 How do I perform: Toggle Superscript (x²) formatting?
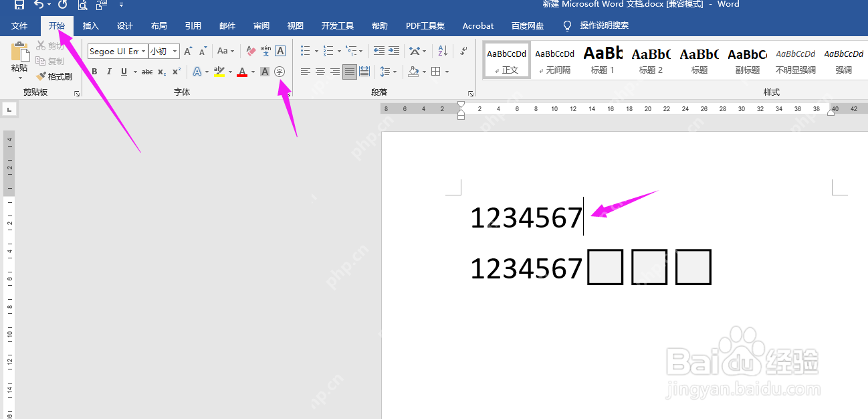(177, 72)
